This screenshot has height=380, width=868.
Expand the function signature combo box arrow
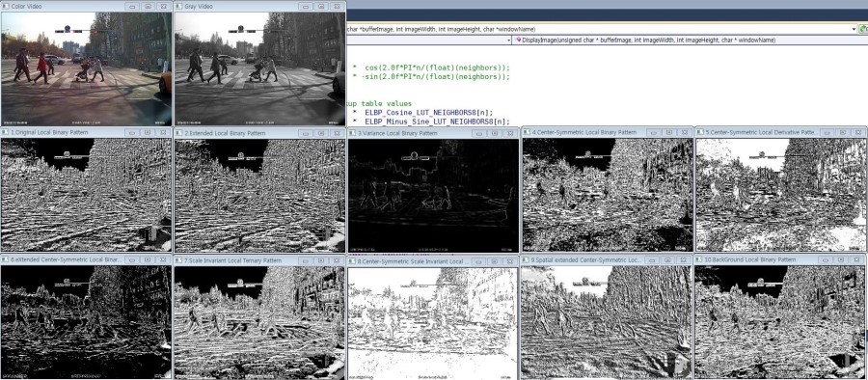(854, 29)
